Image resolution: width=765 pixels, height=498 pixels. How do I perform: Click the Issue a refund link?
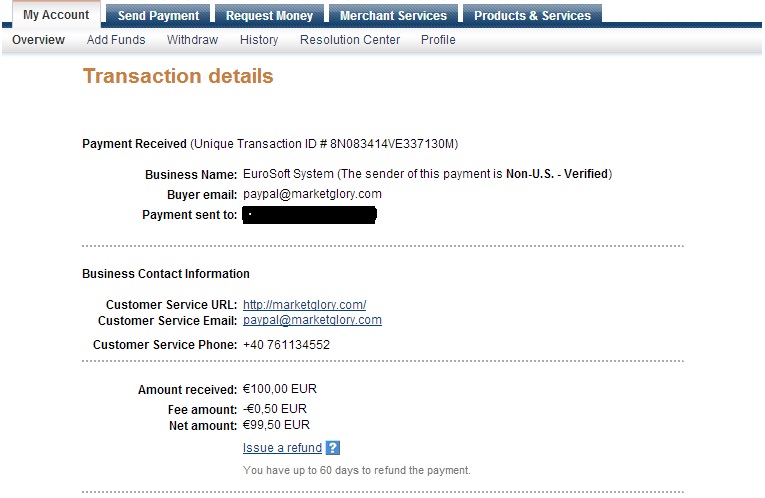point(282,448)
